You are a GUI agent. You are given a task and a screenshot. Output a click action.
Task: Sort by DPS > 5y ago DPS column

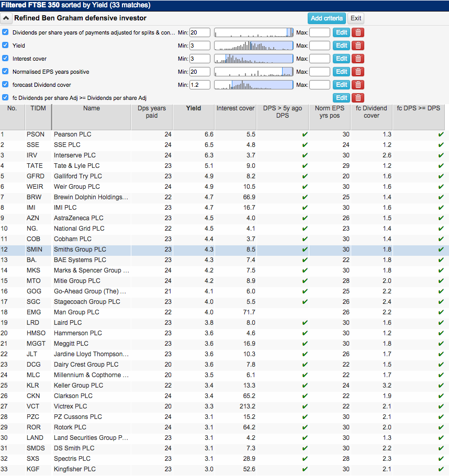coord(283,117)
